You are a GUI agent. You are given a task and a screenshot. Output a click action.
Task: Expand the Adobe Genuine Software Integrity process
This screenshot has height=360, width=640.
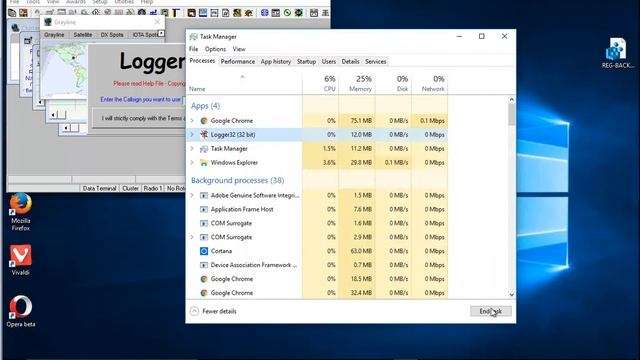tap(192, 196)
